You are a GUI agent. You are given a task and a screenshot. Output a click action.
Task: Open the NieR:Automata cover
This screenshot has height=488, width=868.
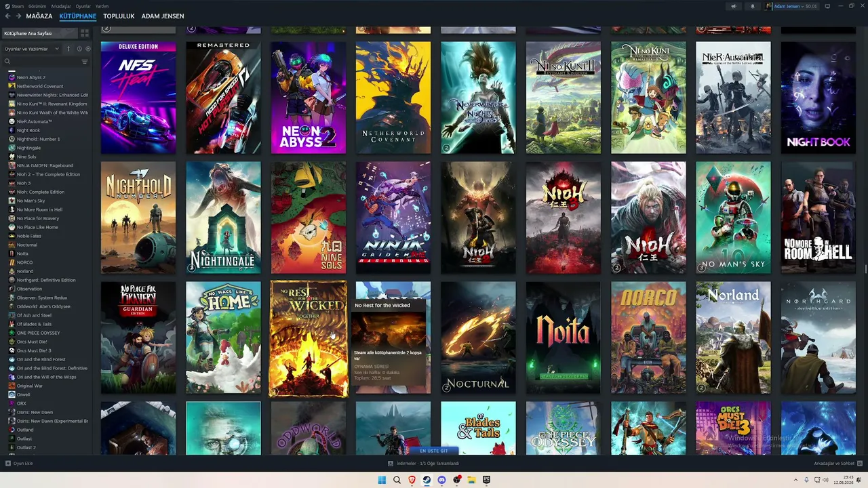click(733, 98)
